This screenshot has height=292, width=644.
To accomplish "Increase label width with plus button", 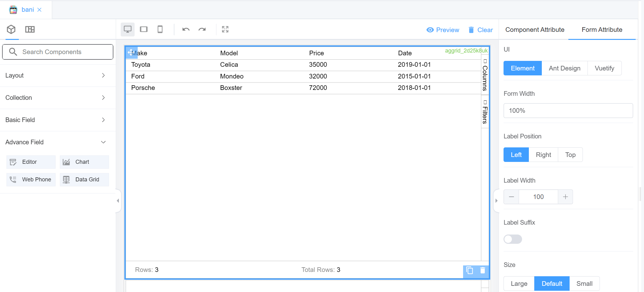I will (x=565, y=197).
